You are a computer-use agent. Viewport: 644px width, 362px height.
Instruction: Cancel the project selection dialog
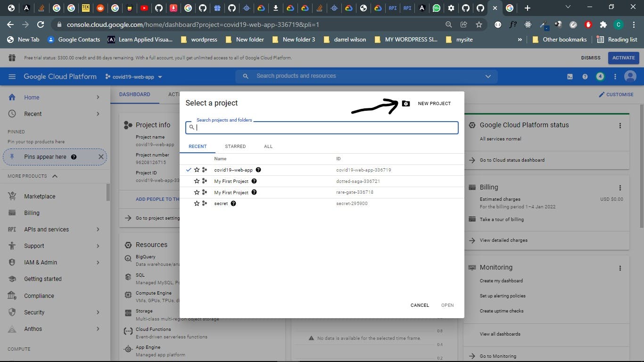coord(420,305)
